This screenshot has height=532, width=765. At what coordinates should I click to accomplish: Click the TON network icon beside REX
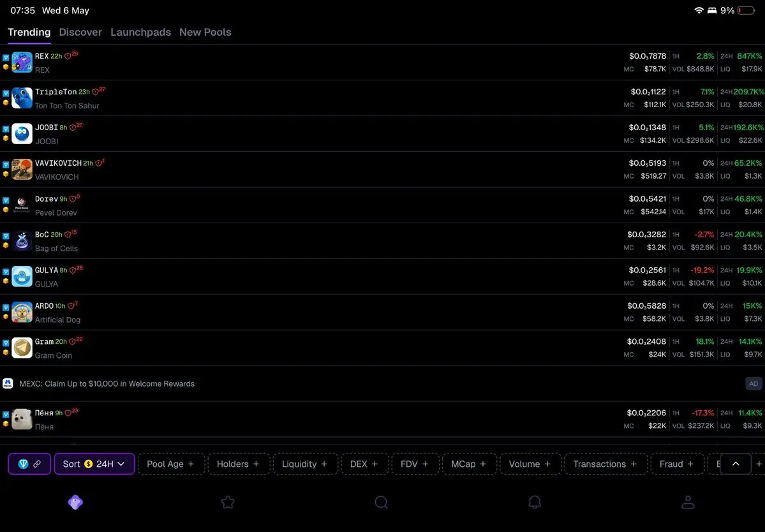pyautogui.click(x=6, y=57)
